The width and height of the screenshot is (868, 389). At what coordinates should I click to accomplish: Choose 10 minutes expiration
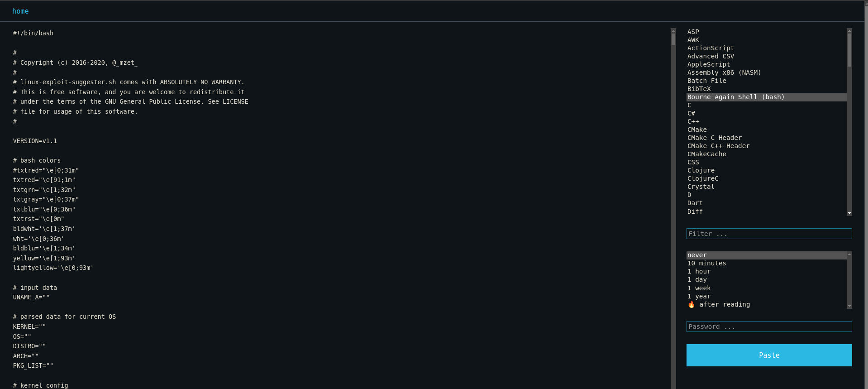tap(706, 264)
